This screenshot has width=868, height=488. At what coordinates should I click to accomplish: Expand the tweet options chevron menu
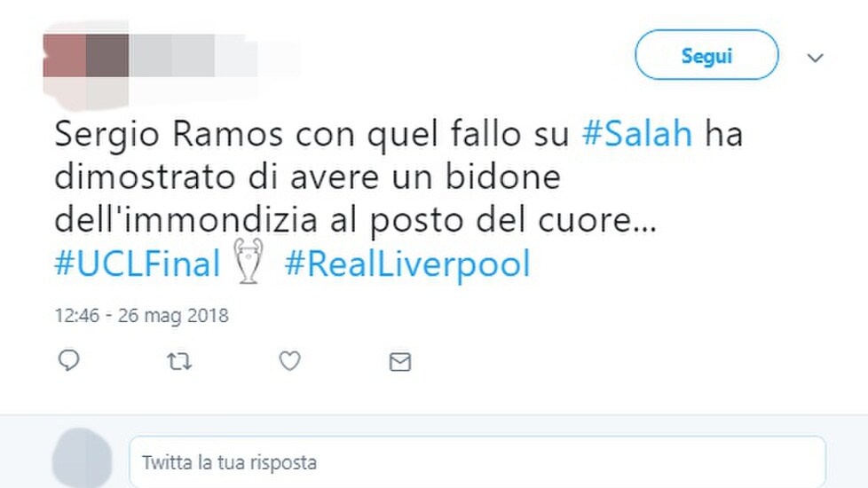[815, 58]
